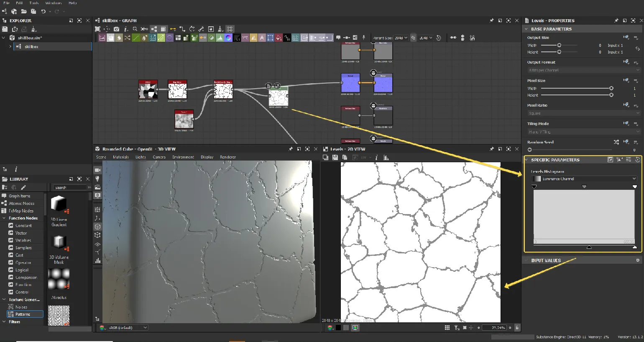Click the undo arrow in top toolbar
The width and height of the screenshot is (644, 342).
pos(43,11)
